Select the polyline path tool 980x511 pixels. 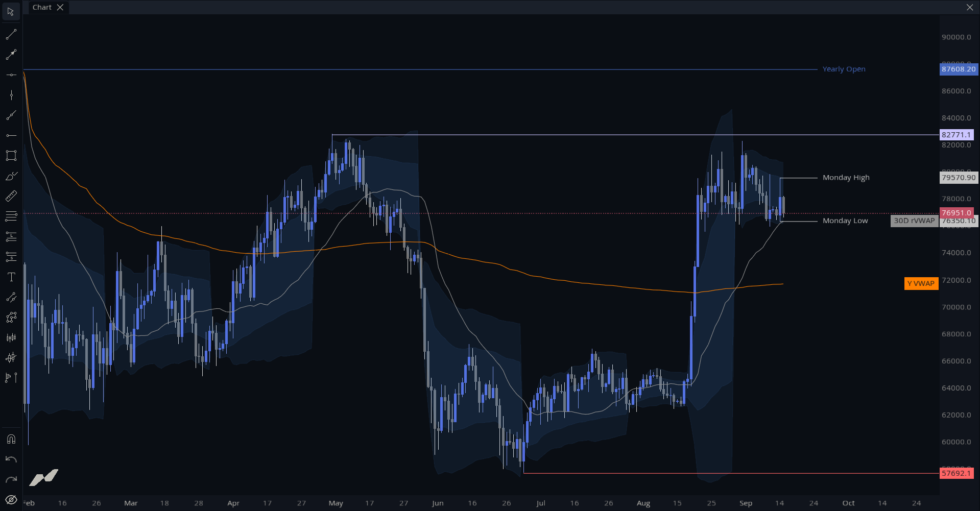point(11,318)
